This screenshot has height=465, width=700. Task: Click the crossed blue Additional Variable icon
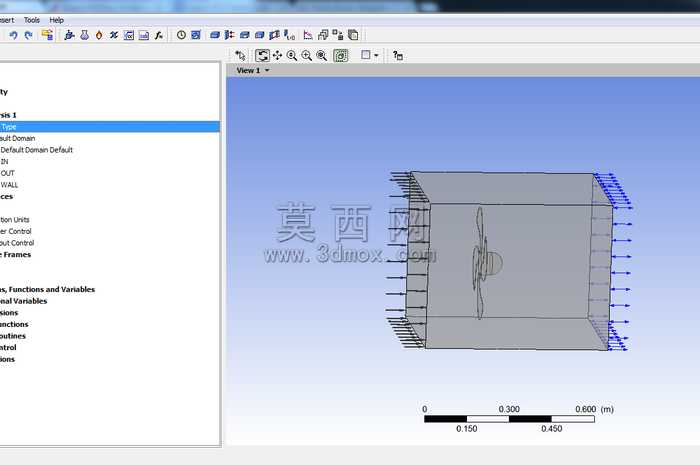click(113, 35)
